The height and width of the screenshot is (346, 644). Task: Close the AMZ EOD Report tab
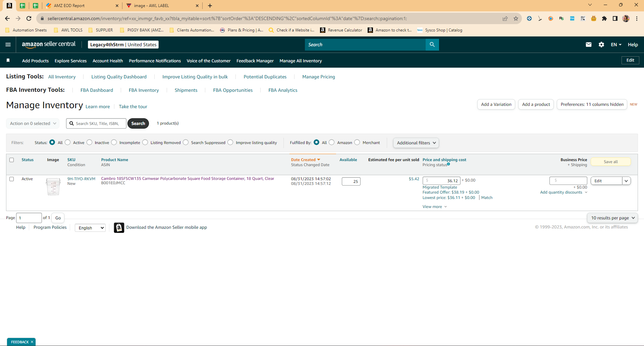pos(117,6)
